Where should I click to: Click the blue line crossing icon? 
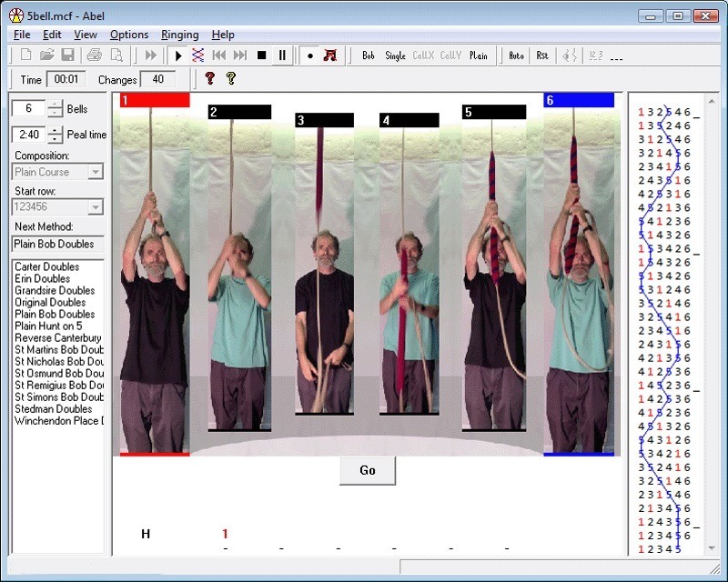198,55
